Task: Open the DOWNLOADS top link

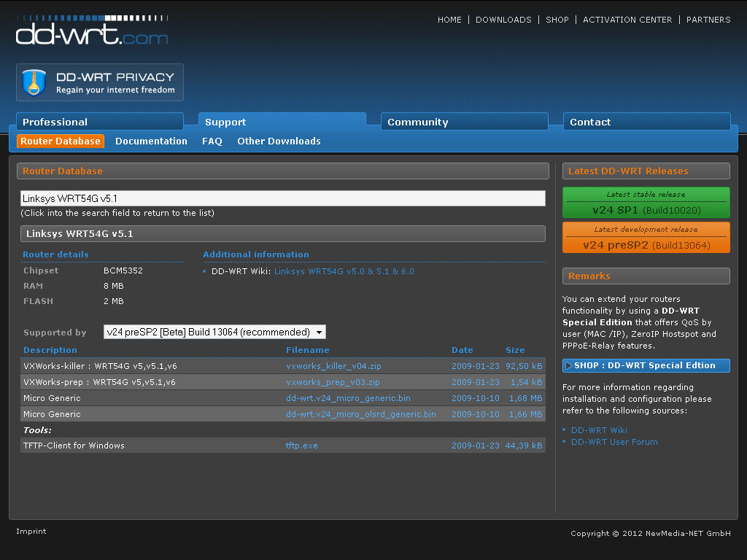Action: [x=503, y=20]
